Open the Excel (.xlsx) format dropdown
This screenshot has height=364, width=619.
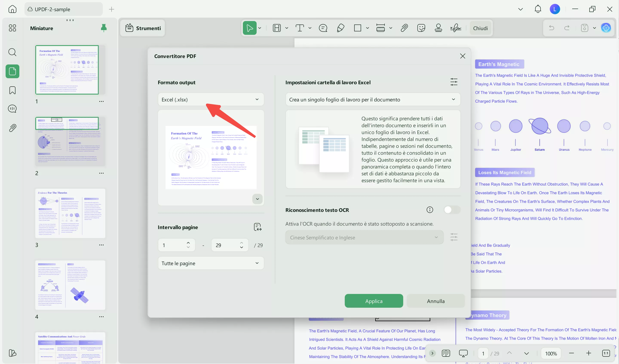tap(210, 99)
